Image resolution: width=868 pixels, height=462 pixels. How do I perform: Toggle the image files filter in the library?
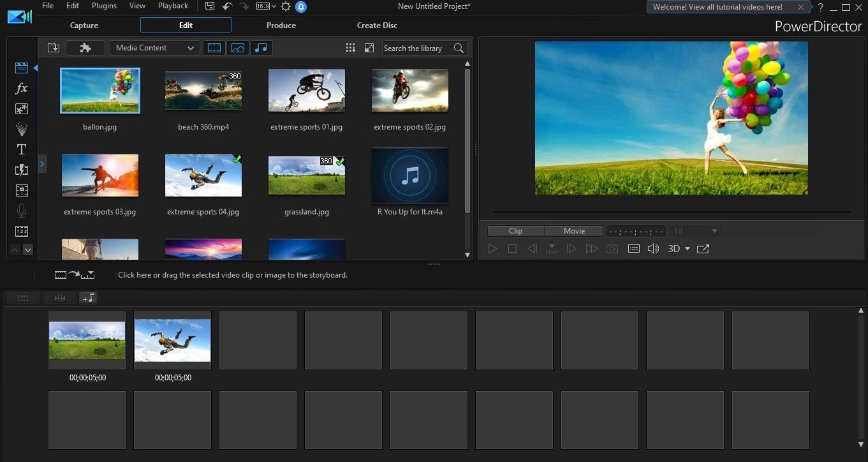click(x=238, y=48)
